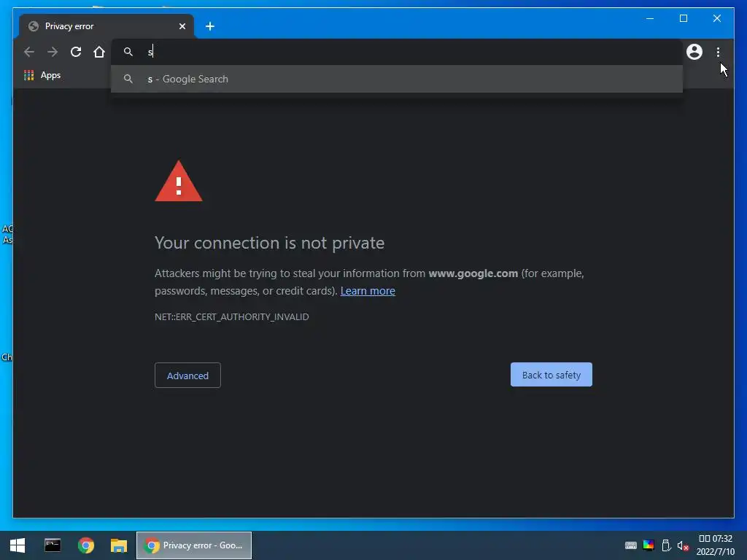This screenshot has height=560, width=747.
Task: Minimize the Chrome window
Action: click(x=650, y=18)
